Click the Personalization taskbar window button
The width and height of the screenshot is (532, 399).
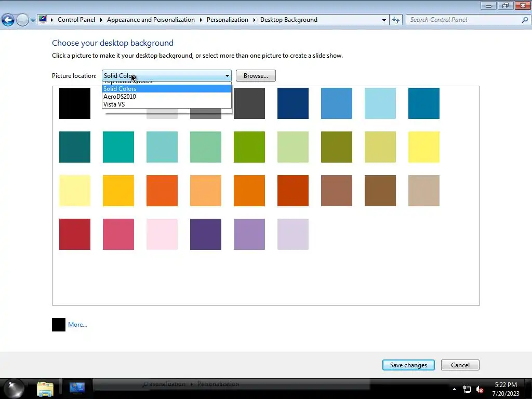(x=77, y=388)
